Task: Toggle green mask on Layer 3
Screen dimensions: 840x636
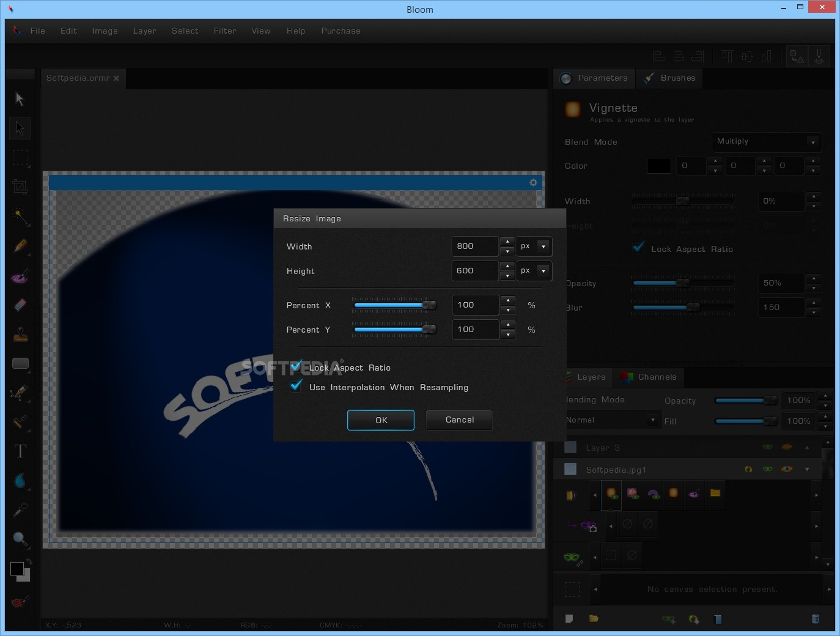Action: [x=768, y=447]
